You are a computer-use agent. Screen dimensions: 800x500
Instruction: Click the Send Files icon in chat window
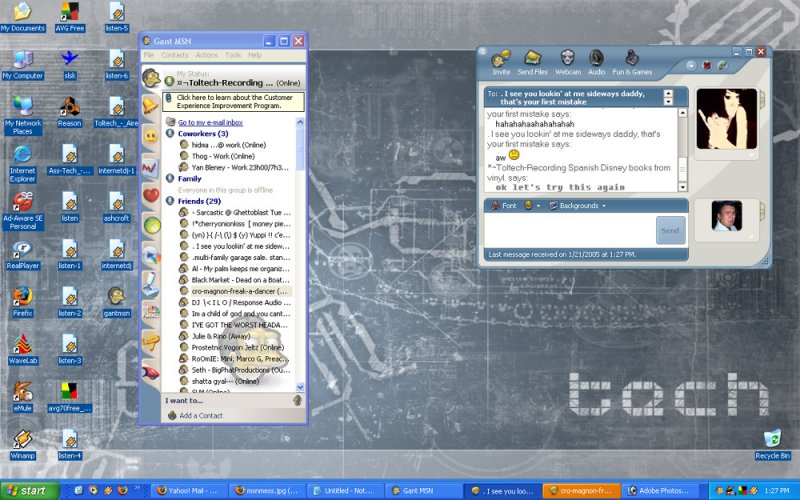click(532, 63)
